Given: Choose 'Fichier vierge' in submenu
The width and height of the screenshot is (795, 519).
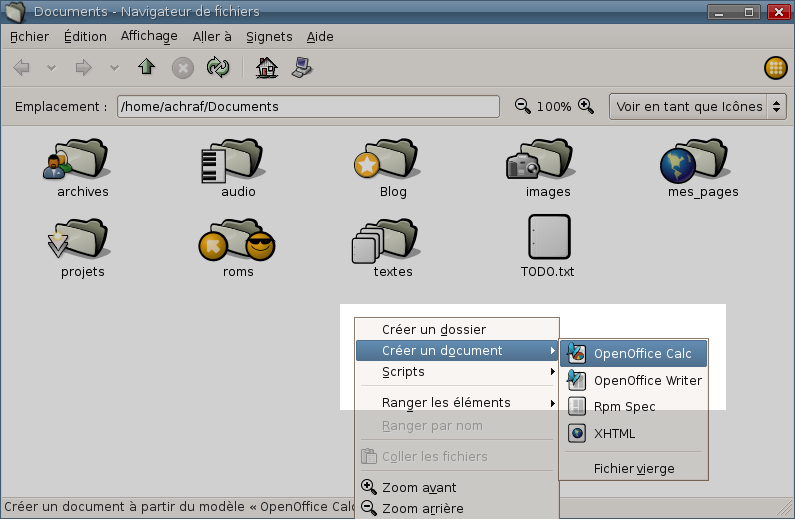Looking at the screenshot, I should coord(633,468).
